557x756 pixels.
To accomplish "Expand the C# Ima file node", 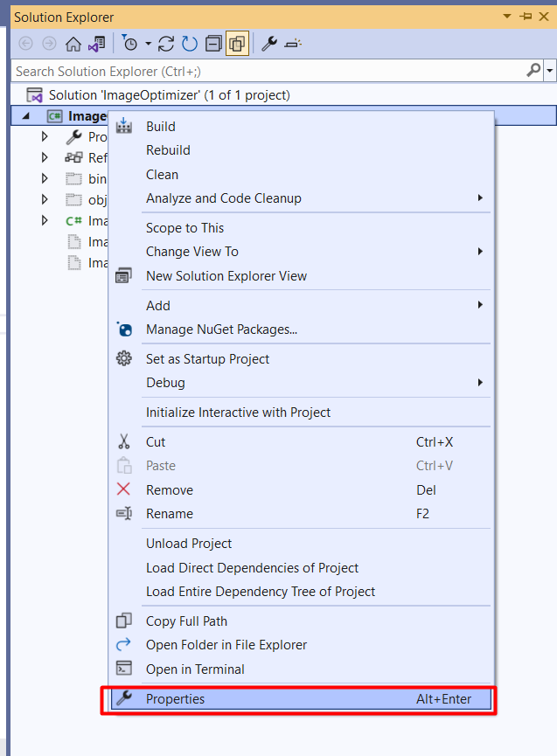I will coord(45,220).
